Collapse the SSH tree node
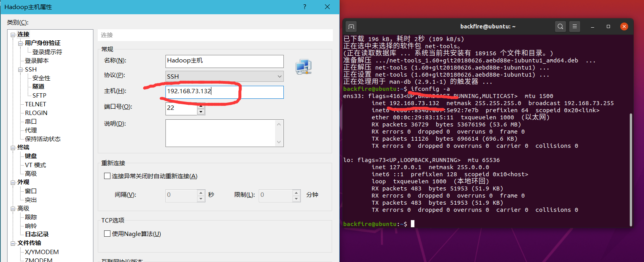 point(20,70)
